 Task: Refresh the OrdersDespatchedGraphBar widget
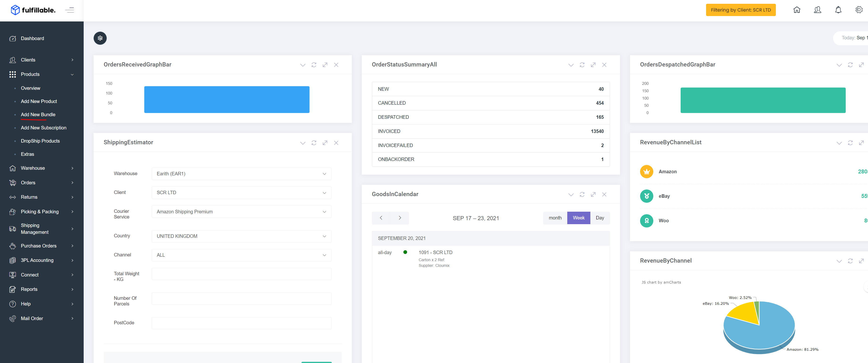click(850, 65)
